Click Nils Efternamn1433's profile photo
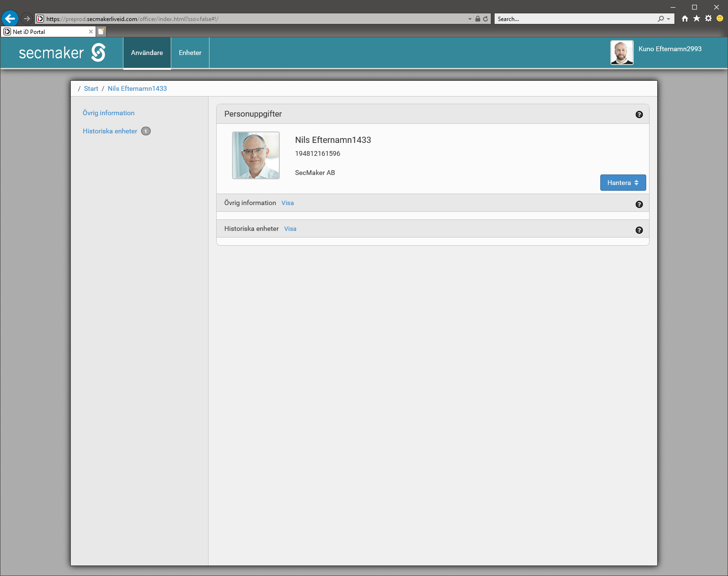Image resolution: width=728 pixels, height=576 pixels. (x=256, y=155)
